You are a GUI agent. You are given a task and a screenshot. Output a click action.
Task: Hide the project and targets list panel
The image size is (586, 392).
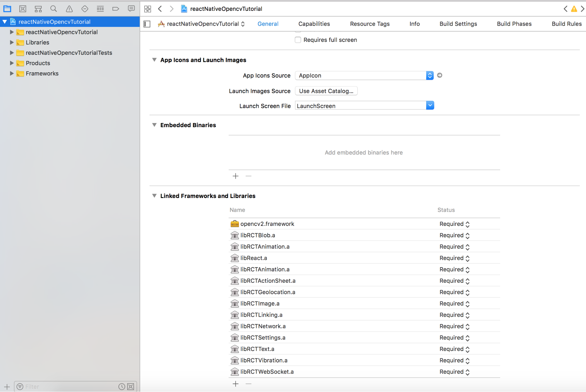[147, 24]
